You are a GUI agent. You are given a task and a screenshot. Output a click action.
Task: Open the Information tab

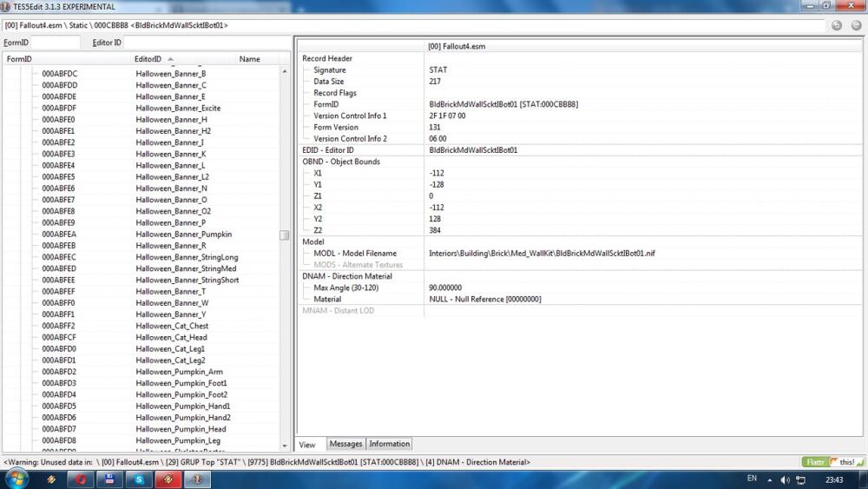[x=389, y=444]
